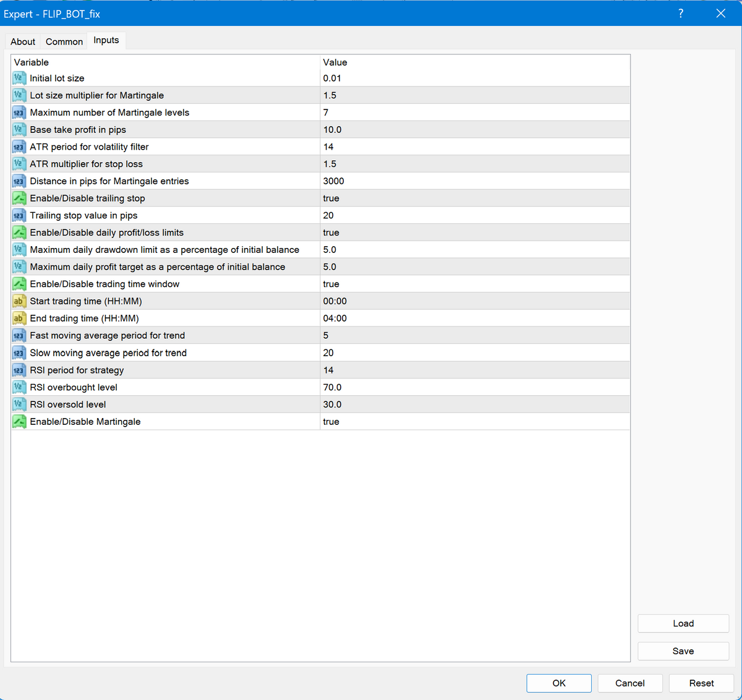Click the icon beside ATR period for volatility filter
Viewport: 742px width, 700px height.
19,147
